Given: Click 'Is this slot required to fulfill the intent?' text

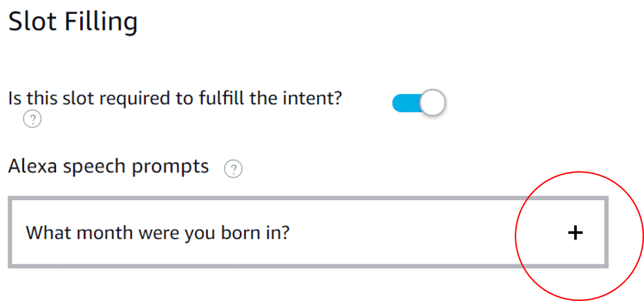Looking at the screenshot, I should coord(176,98).
